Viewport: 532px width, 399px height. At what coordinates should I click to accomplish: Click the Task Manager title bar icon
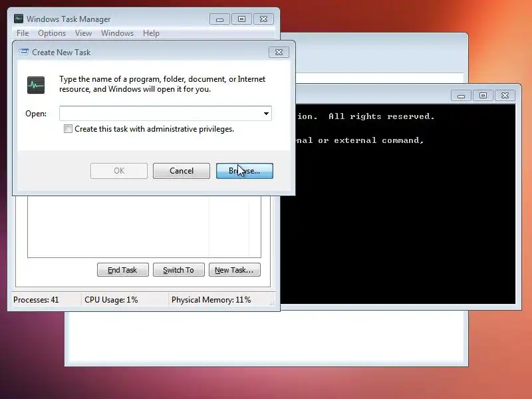[19, 19]
